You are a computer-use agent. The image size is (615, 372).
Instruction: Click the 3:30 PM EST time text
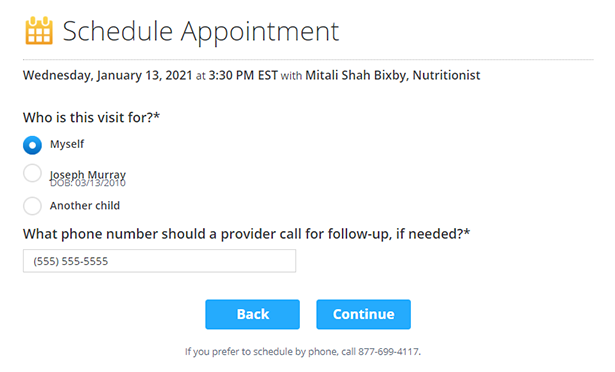243,75
